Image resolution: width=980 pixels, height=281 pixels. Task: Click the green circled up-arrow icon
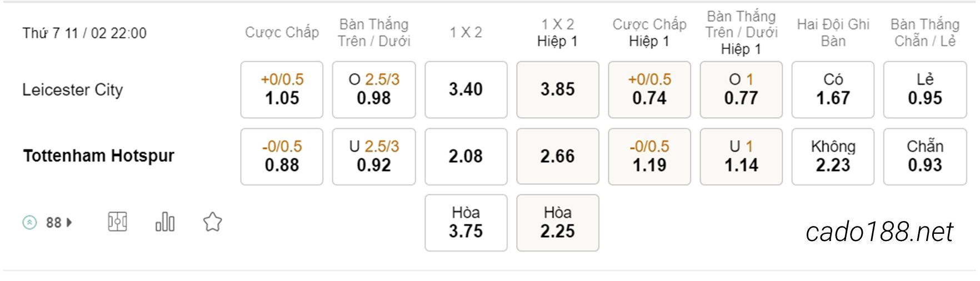point(29,223)
